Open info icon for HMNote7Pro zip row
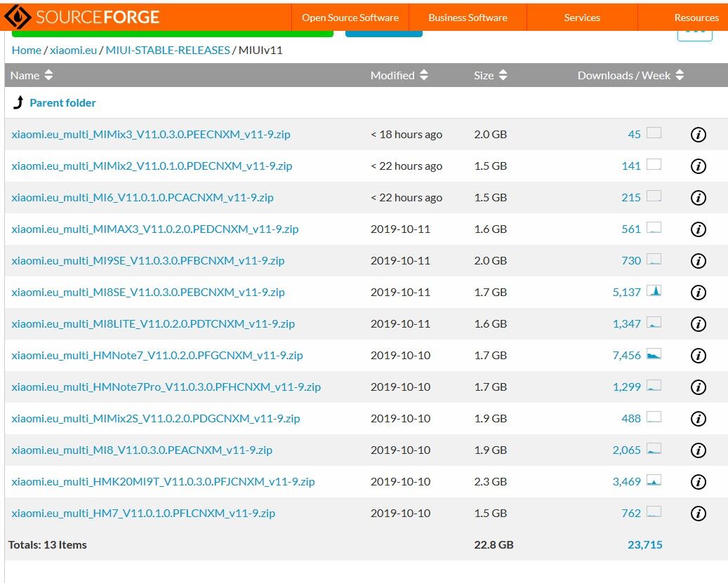 [x=699, y=387]
